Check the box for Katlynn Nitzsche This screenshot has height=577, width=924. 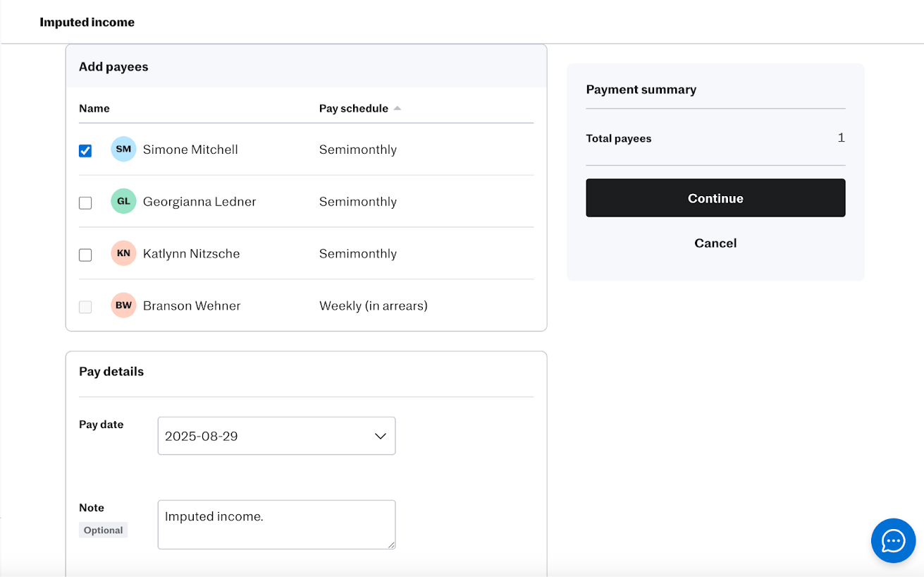click(85, 255)
